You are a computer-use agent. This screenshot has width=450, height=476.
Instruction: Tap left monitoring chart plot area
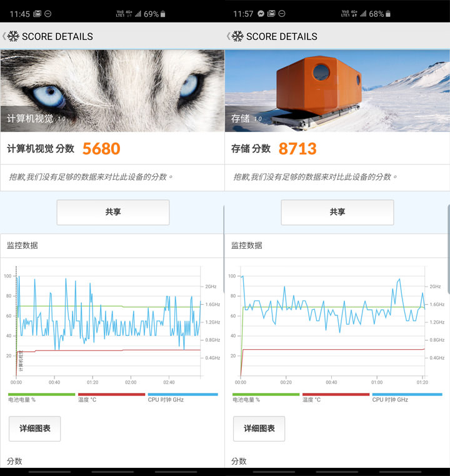pos(108,322)
